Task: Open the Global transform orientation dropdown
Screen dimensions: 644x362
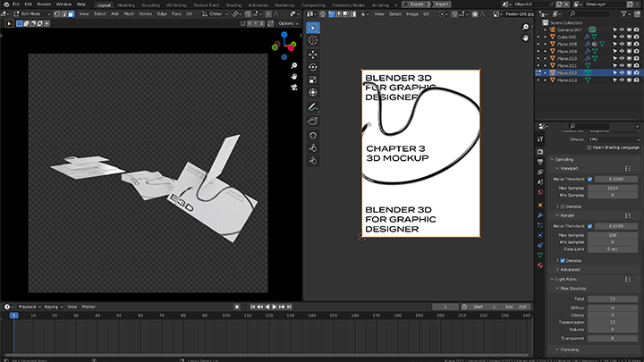Action: coord(215,14)
